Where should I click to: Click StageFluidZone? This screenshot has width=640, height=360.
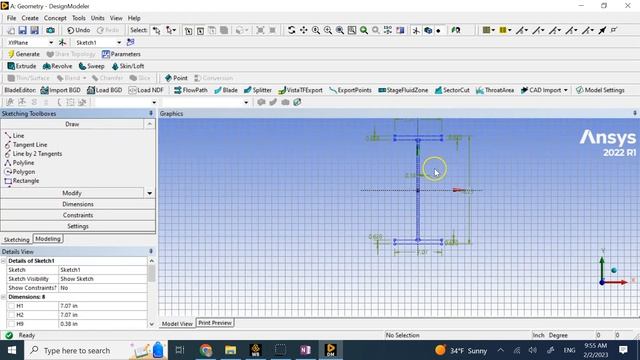(x=403, y=90)
